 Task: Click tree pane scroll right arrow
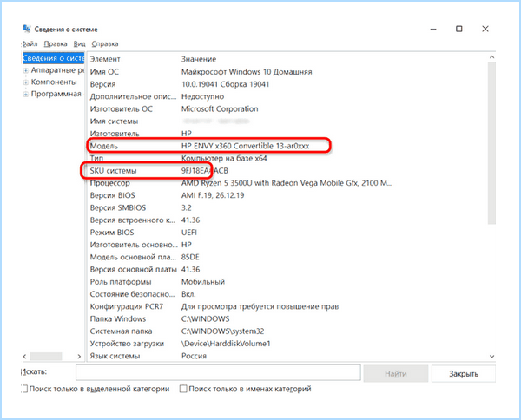[79, 357]
